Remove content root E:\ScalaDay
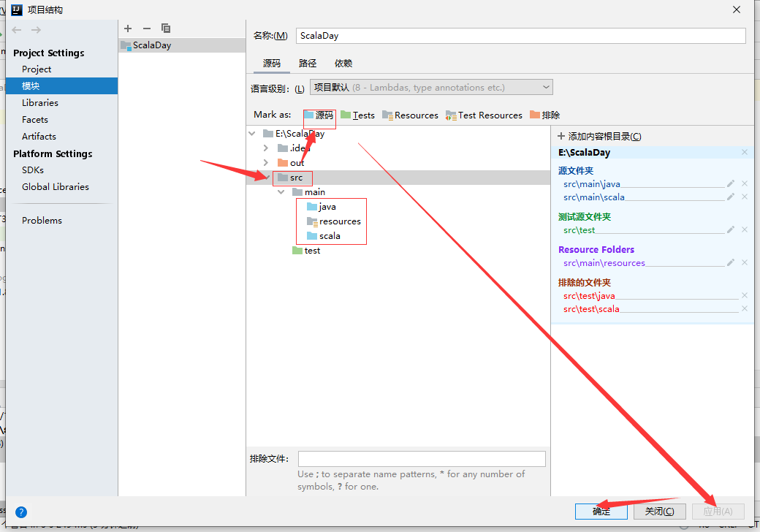Viewport: 760px width, 532px height. 745,152
